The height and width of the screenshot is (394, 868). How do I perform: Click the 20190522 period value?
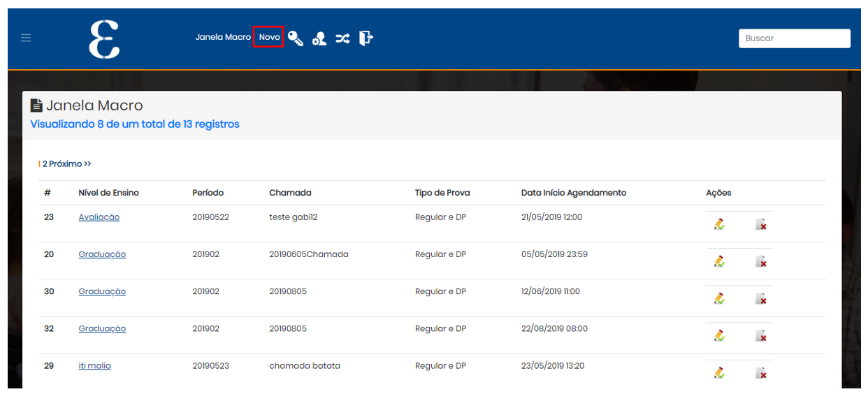(x=210, y=217)
